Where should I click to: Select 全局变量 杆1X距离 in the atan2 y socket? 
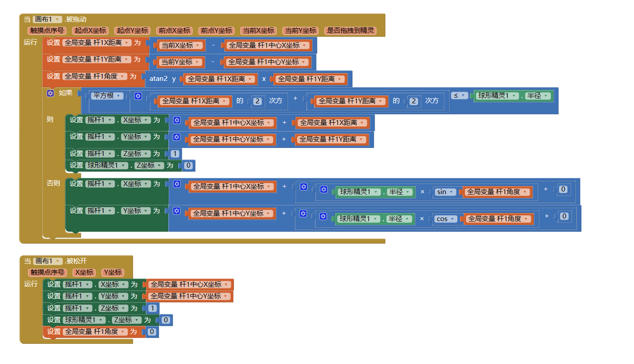220,79
